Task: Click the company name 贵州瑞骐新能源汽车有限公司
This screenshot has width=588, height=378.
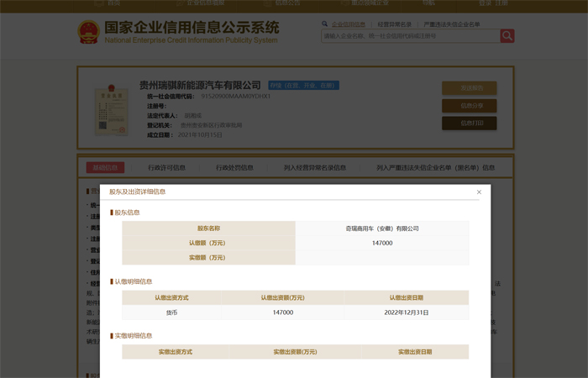Action: pyautogui.click(x=200, y=85)
